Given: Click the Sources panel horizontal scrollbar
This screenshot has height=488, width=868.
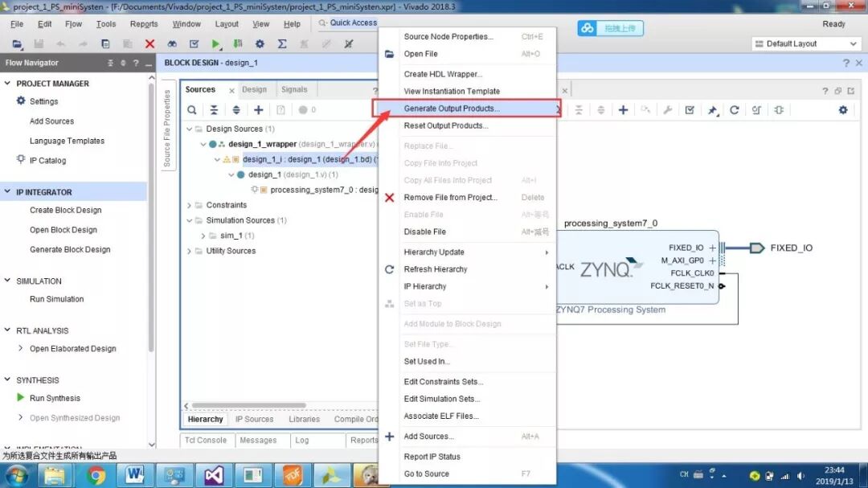Looking at the screenshot, I should [x=248, y=405].
